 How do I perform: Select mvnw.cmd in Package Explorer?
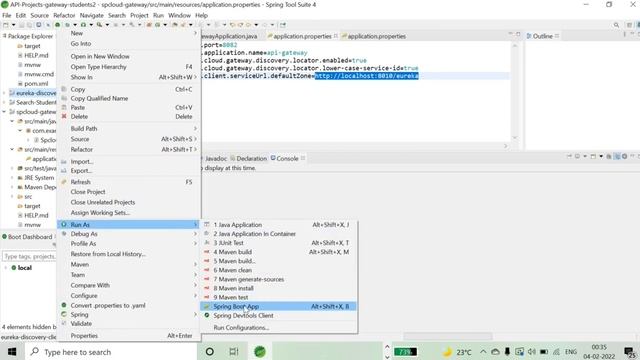pyautogui.click(x=39, y=74)
